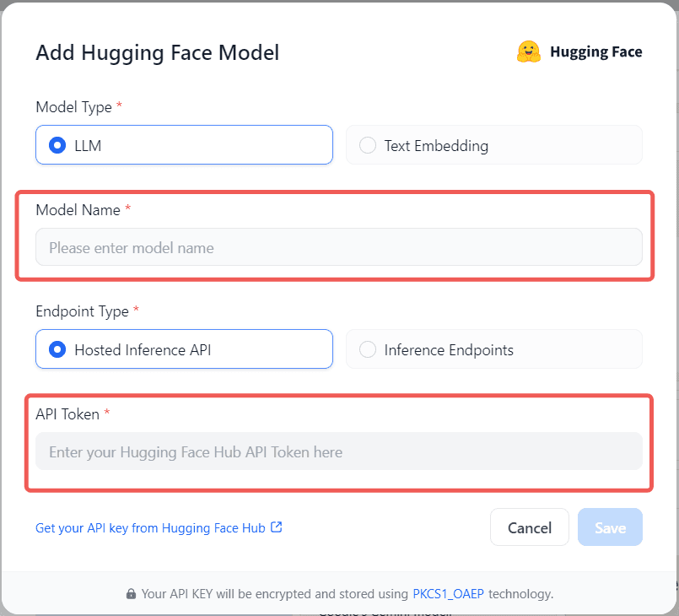The image size is (679, 616).
Task: Click the Add Hugging Face Model title
Action: click(x=157, y=52)
